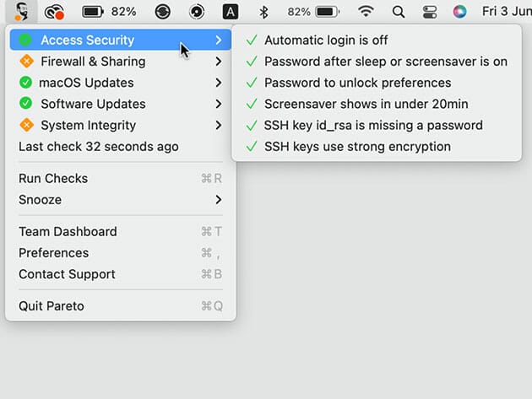The image size is (532, 399).
Task: Click the Pareto menu bar icon
Action: (22, 12)
